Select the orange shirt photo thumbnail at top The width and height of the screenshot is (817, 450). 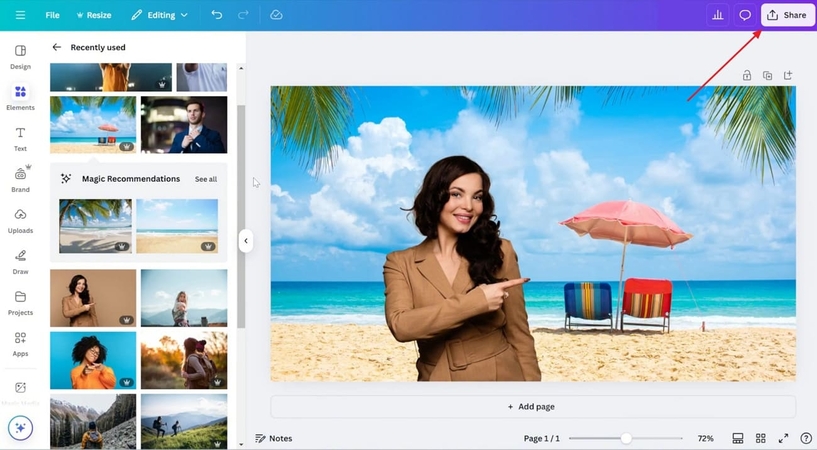click(x=111, y=77)
